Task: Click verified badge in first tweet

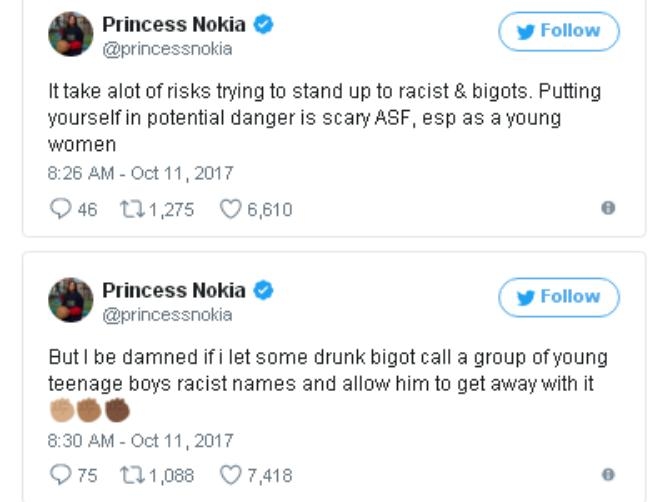Action: [264, 25]
